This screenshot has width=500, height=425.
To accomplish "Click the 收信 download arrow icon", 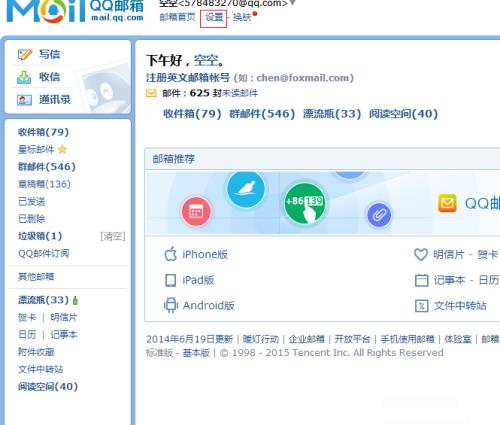I will pyautogui.click(x=24, y=77).
